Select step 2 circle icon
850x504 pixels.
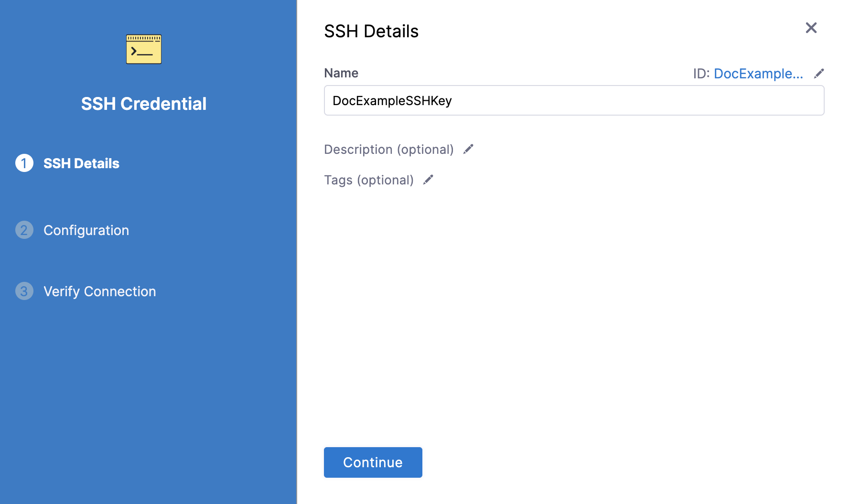[24, 230]
